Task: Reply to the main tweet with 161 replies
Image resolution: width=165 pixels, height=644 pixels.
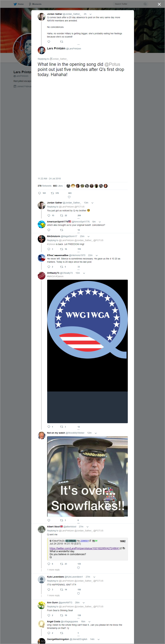Action: point(39,193)
